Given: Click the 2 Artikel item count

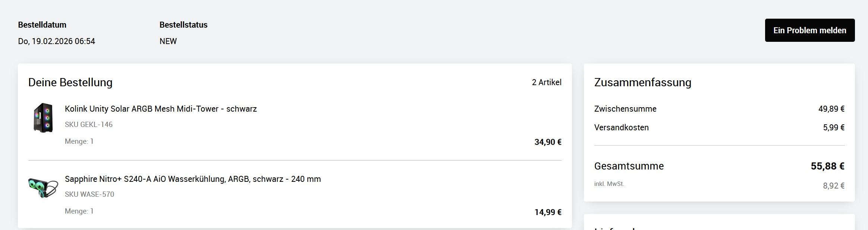Looking at the screenshot, I should click(x=546, y=83).
